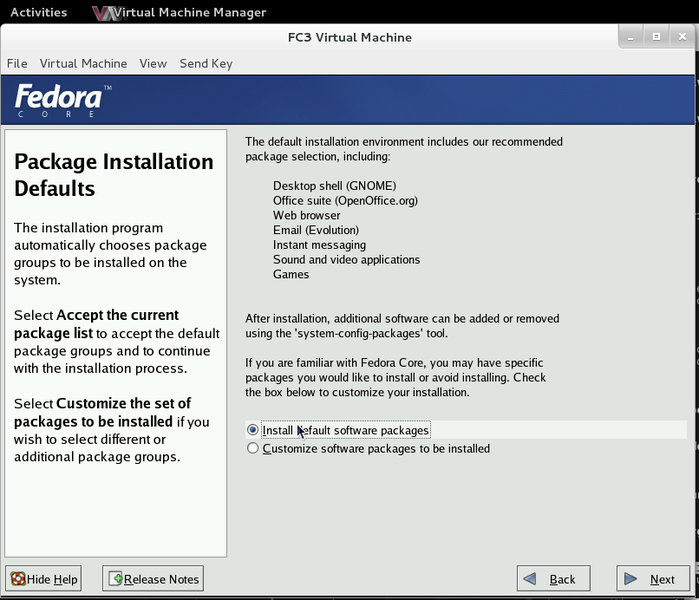The image size is (699, 600).
Task: Click the lifebuoy icon on Hide Help
Action: point(18,579)
